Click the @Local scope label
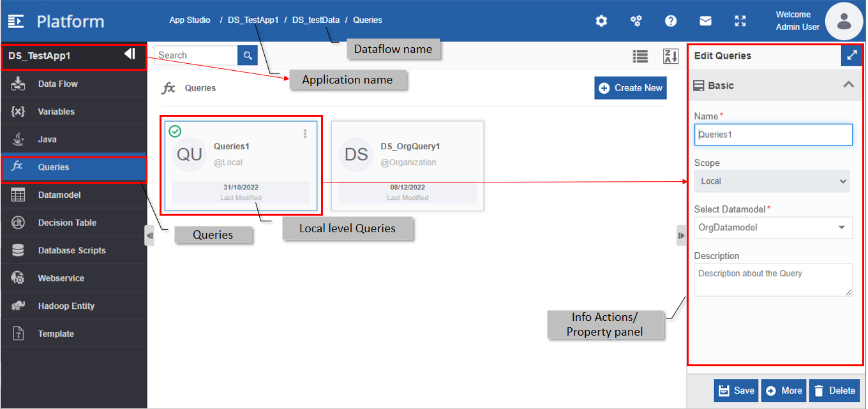Image resolution: width=868 pixels, height=409 pixels. [x=228, y=162]
